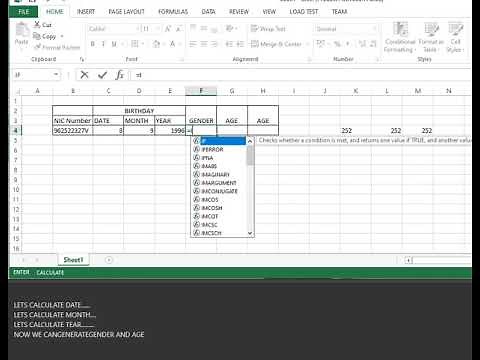Click the Align Right icon
480x360 pixels.
click(214, 44)
